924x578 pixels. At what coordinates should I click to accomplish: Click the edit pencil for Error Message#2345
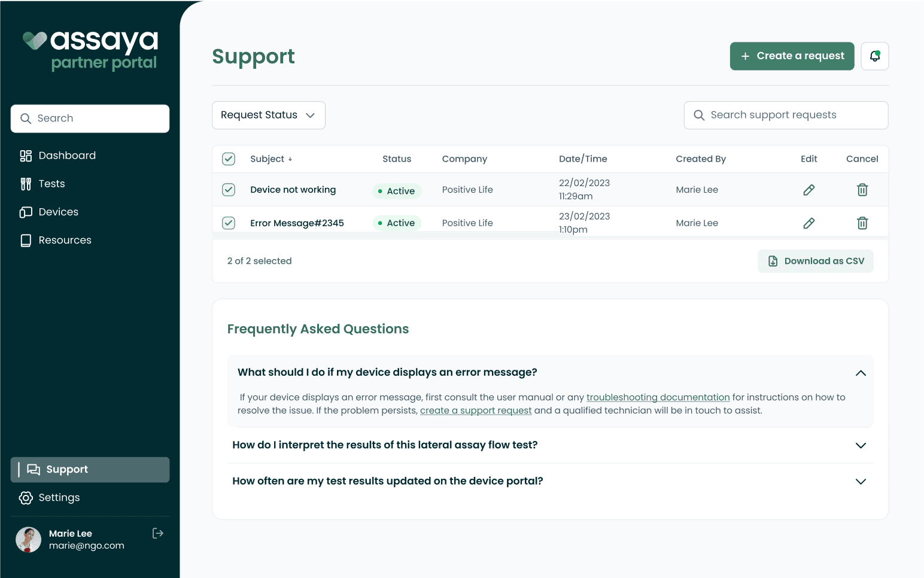tap(808, 223)
